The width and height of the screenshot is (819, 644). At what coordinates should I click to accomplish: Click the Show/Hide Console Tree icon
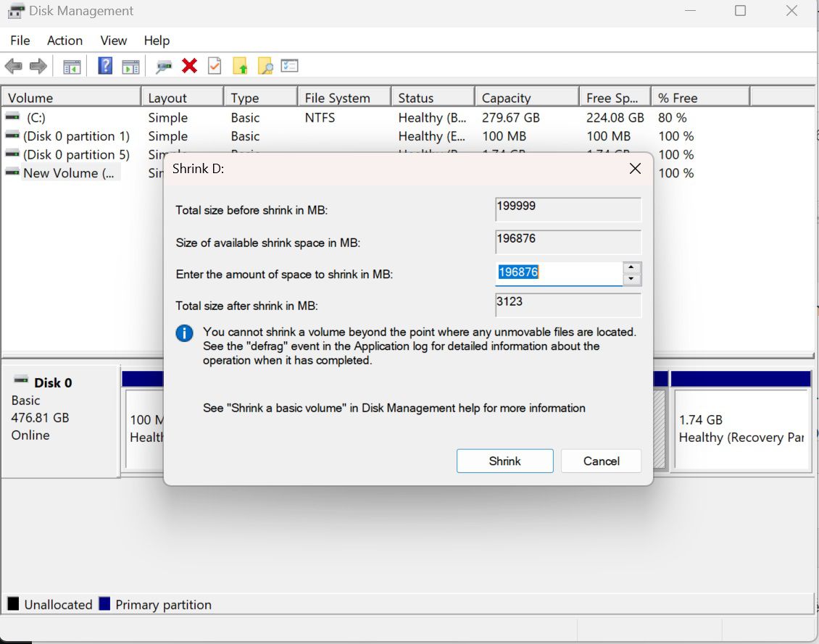coord(71,67)
